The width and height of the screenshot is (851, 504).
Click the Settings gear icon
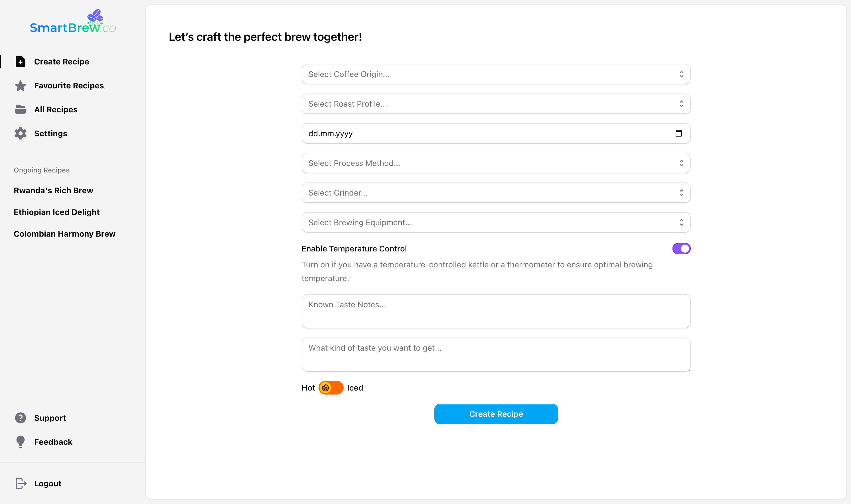pyautogui.click(x=20, y=133)
